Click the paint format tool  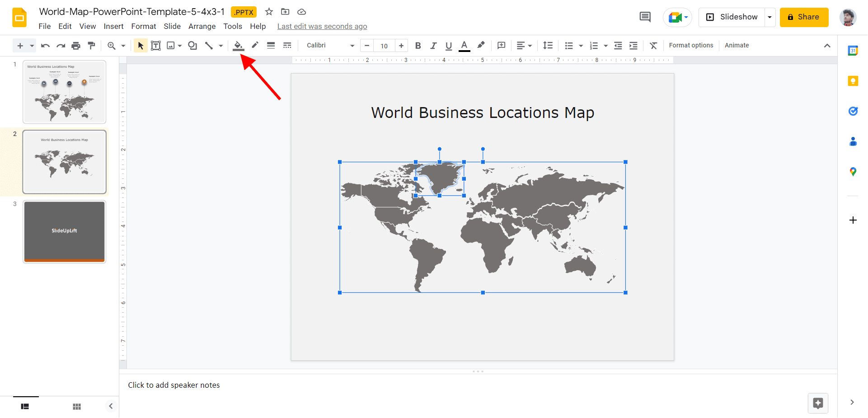point(92,45)
